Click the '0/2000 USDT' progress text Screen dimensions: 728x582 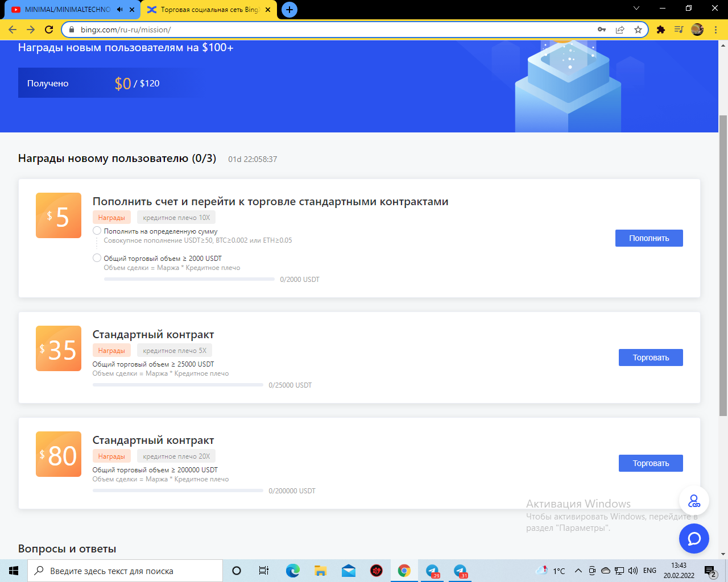coord(300,279)
